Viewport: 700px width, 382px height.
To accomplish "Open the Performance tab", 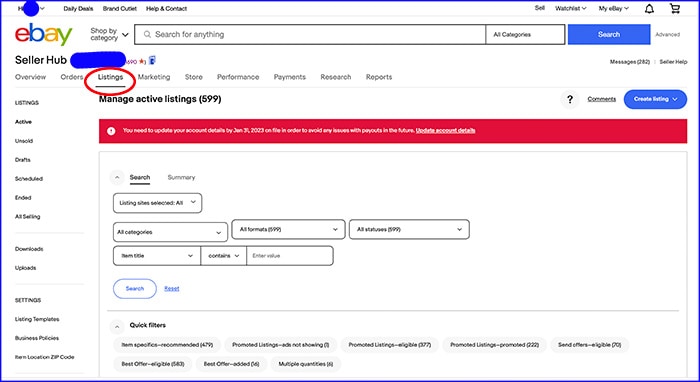I will pos(238,77).
